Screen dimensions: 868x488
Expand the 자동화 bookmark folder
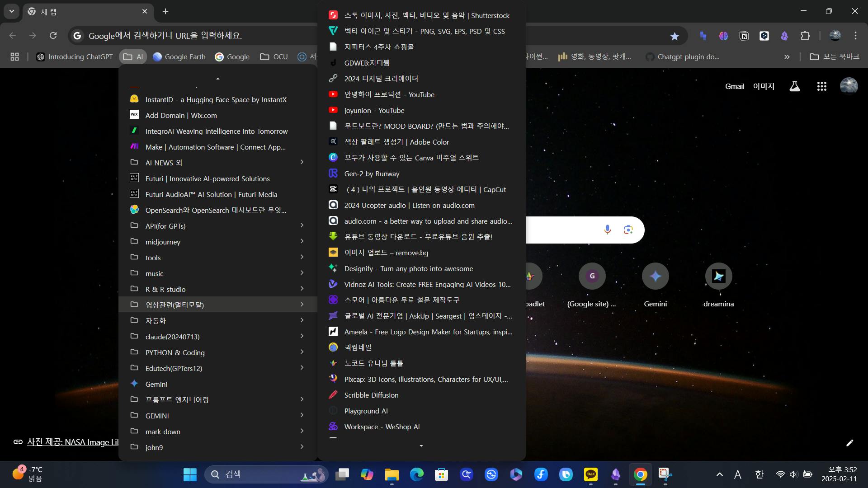click(218, 321)
